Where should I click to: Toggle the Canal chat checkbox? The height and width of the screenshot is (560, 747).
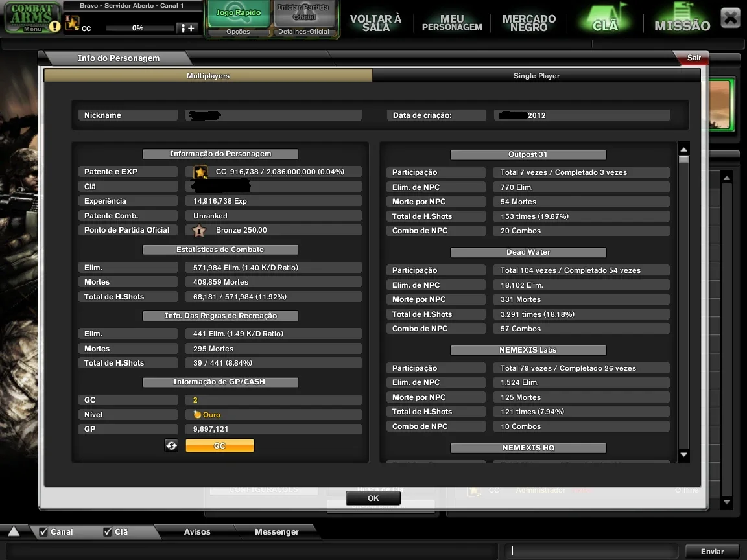click(x=43, y=531)
